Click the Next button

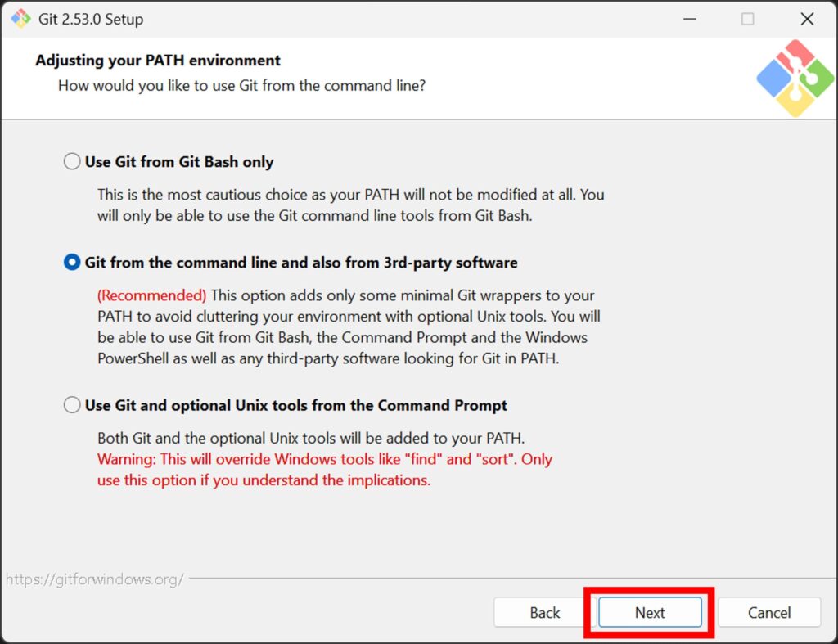(x=650, y=612)
